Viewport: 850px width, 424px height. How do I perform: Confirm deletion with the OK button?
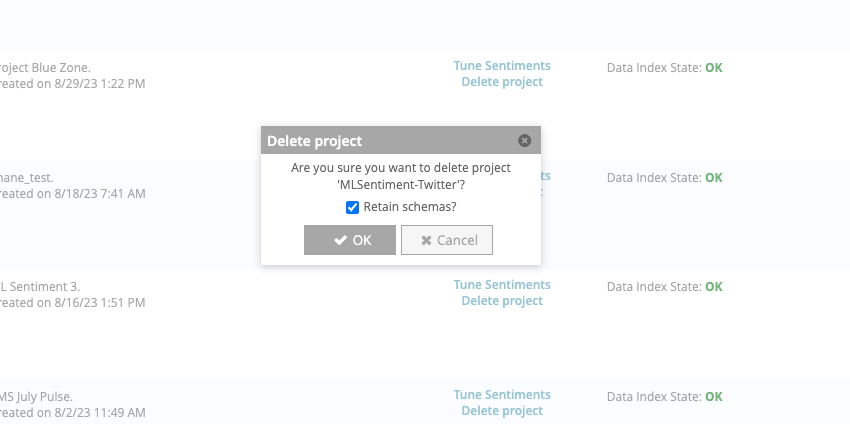(x=350, y=240)
